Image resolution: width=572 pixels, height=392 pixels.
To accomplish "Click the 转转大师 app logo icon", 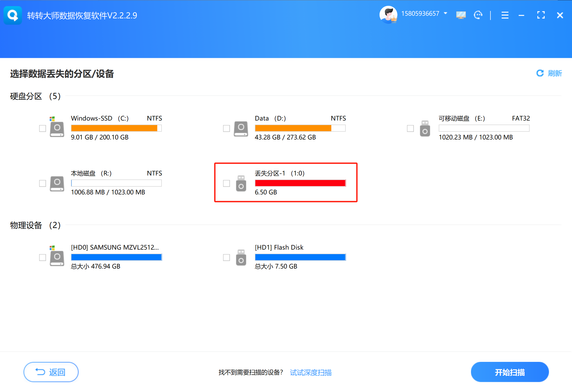I will pyautogui.click(x=13, y=15).
